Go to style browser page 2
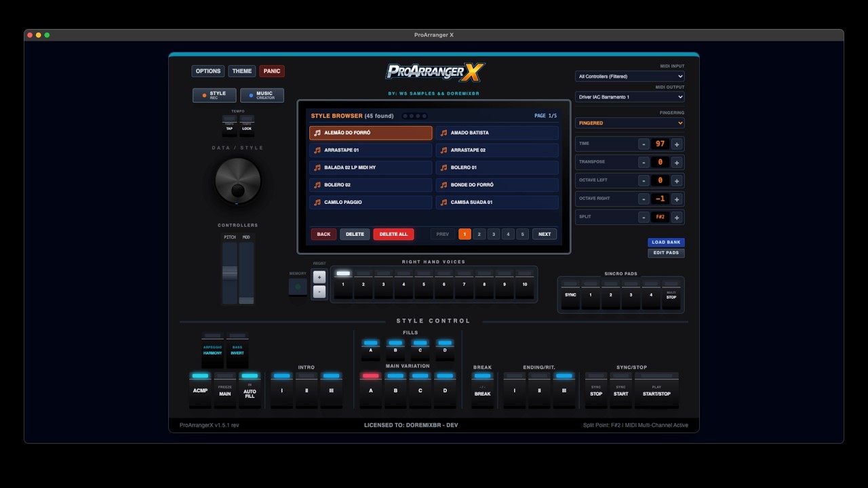The width and height of the screenshot is (868, 488). coord(479,234)
